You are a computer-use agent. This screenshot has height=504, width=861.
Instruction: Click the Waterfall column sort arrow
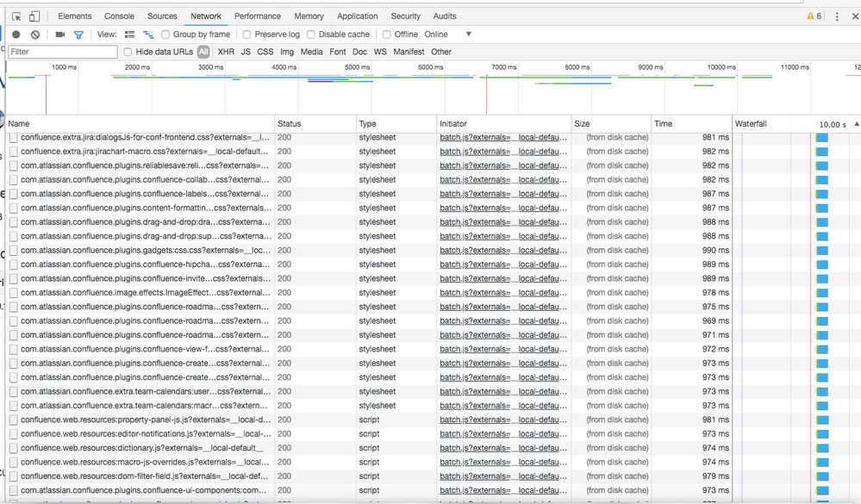[856, 124]
